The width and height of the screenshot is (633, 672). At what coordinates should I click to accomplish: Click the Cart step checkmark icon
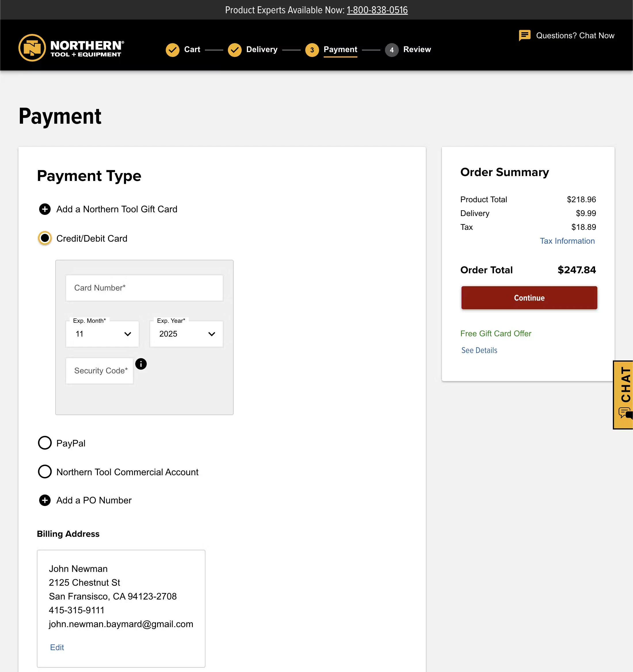[172, 50]
